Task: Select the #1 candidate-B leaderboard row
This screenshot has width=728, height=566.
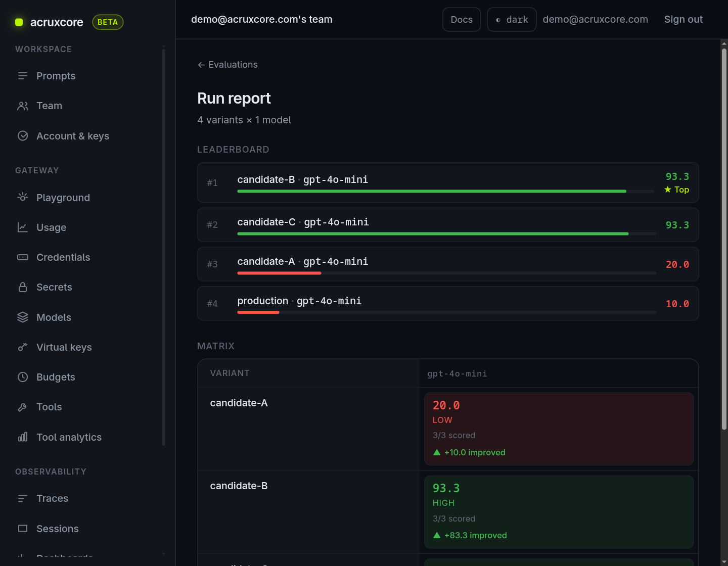Action: tap(448, 182)
